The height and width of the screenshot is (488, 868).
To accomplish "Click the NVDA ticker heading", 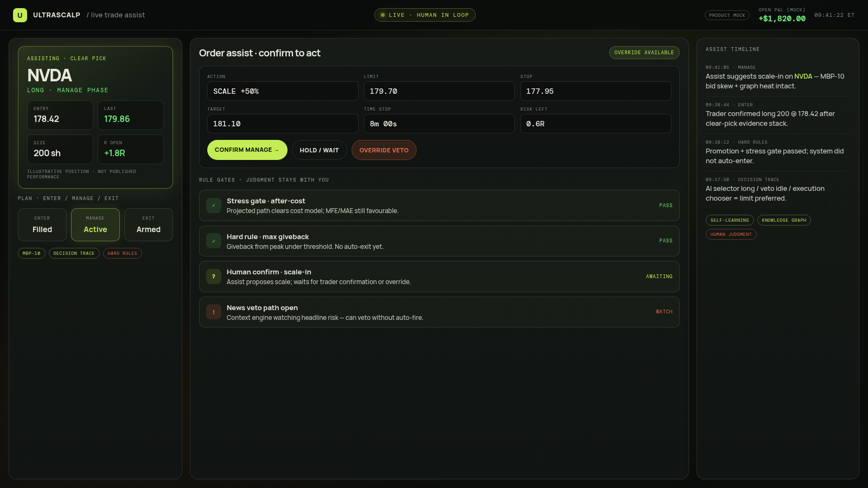I will (49, 75).
